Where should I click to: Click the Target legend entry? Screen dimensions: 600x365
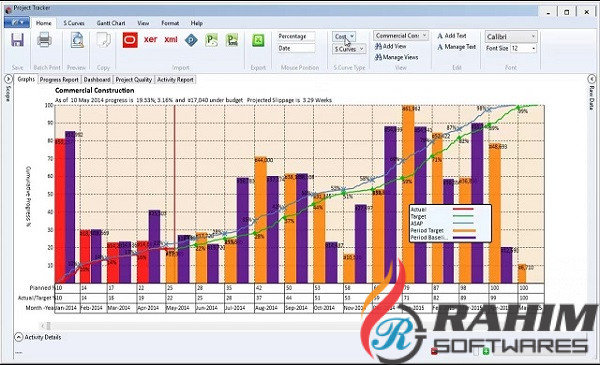pos(442,217)
